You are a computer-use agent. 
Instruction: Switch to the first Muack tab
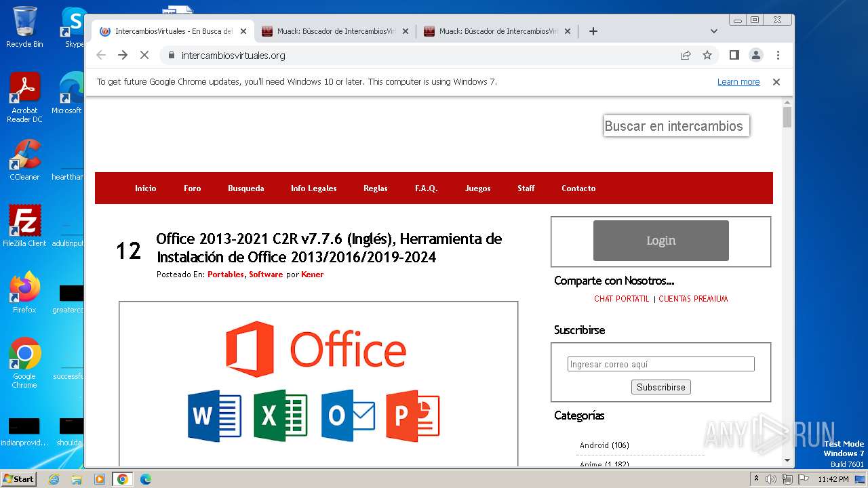tap(335, 31)
